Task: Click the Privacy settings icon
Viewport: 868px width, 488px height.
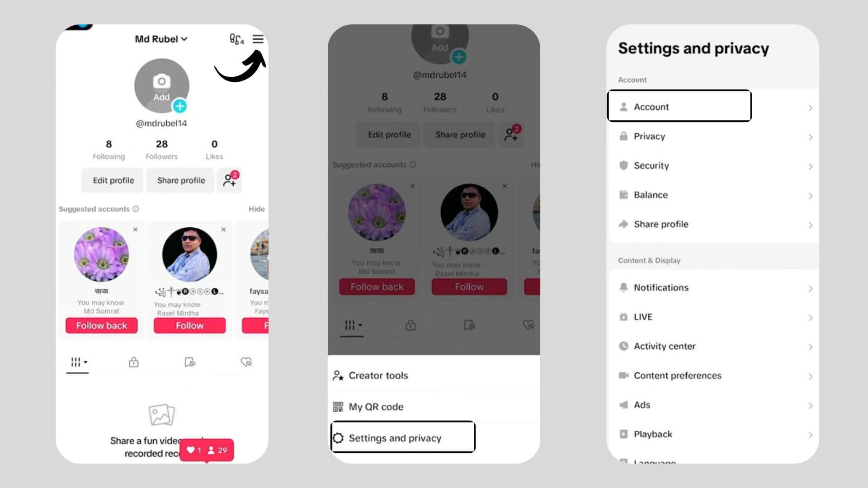Action: pos(623,136)
